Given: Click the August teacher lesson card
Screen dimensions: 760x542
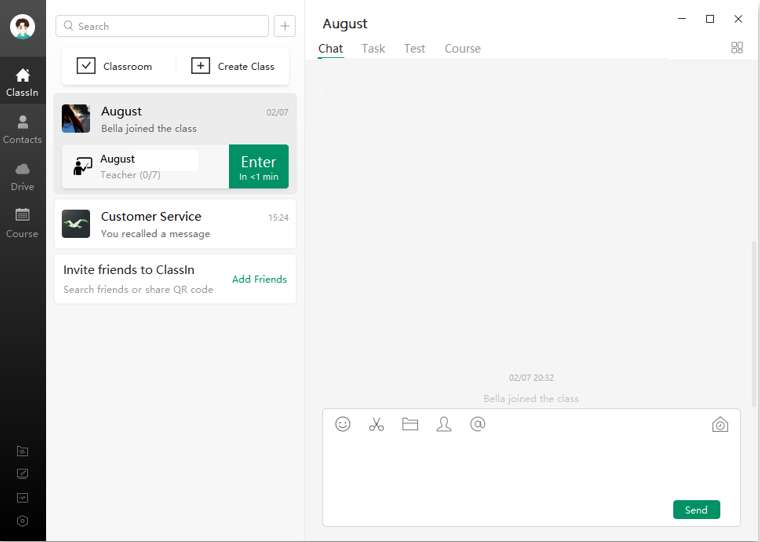Looking at the screenshot, I should tap(145, 166).
